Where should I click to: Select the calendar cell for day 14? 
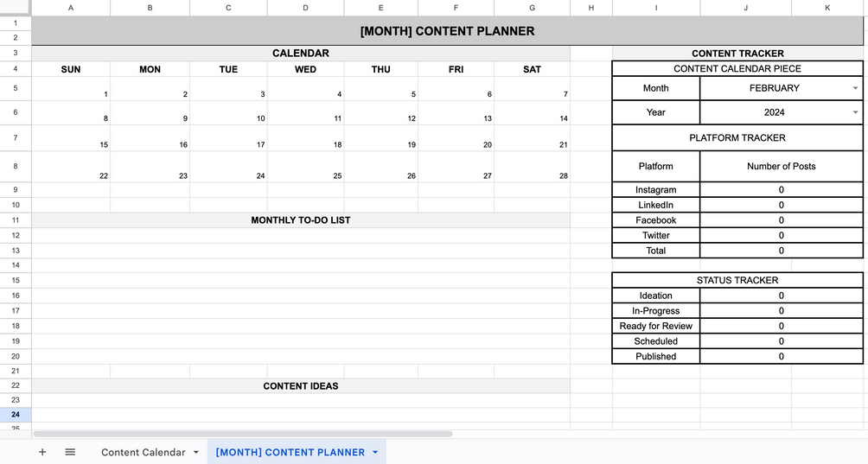532,113
